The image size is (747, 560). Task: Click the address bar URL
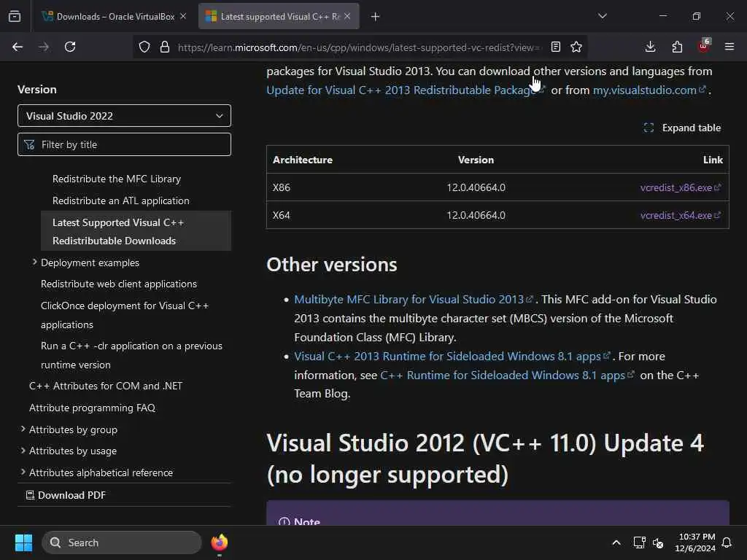coord(358,47)
